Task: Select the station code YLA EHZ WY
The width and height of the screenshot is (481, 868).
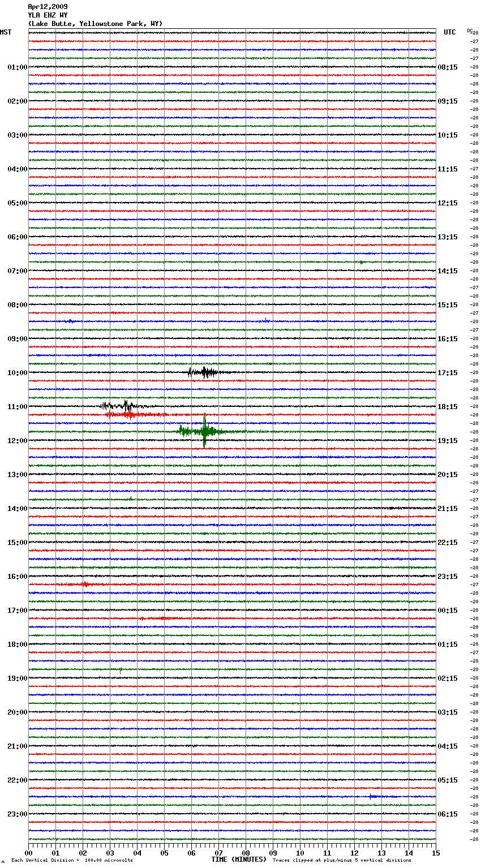Action: [x=48, y=15]
